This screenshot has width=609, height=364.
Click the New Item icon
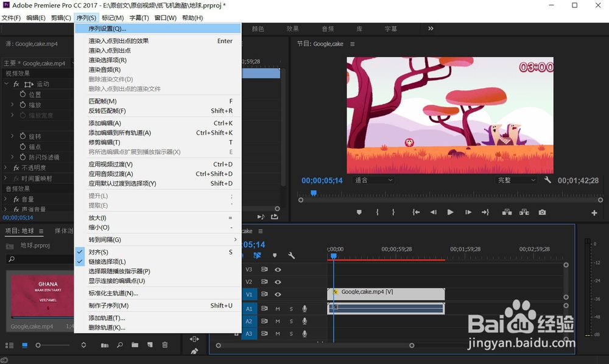pos(150,345)
